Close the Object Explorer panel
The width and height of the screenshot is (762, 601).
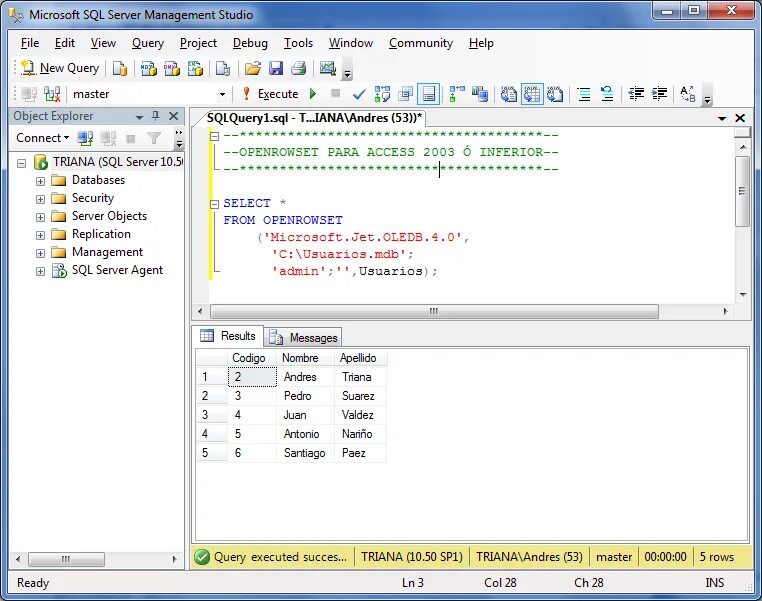(173, 116)
